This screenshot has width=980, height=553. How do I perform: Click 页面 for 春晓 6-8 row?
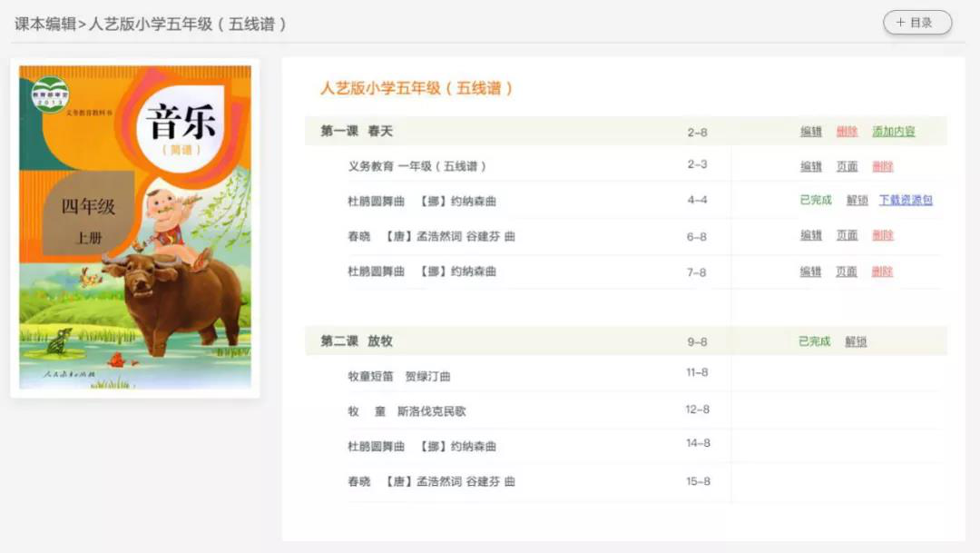[x=847, y=235]
